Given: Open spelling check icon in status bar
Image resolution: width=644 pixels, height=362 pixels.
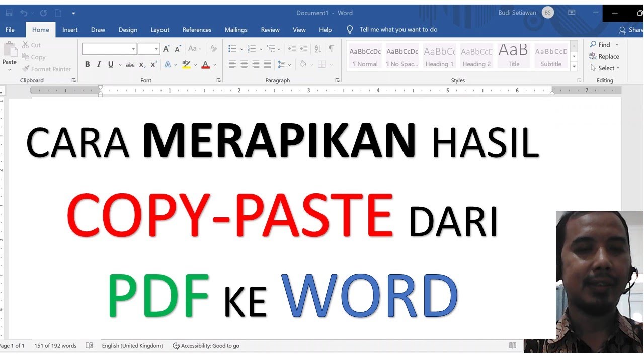Looking at the screenshot, I should [x=90, y=346].
